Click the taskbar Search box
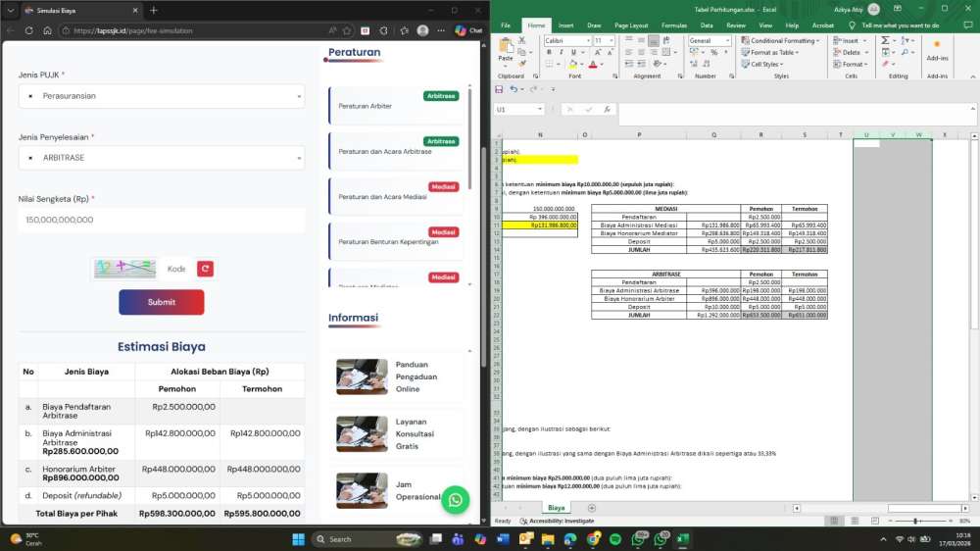Image resolution: width=980 pixels, height=551 pixels. [368, 539]
